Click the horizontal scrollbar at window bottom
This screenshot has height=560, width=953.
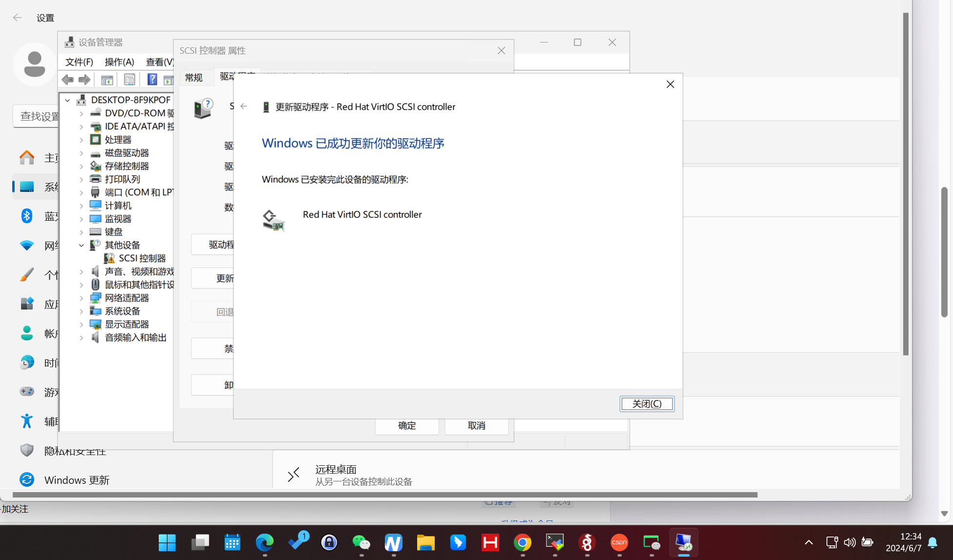click(x=385, y=495)
